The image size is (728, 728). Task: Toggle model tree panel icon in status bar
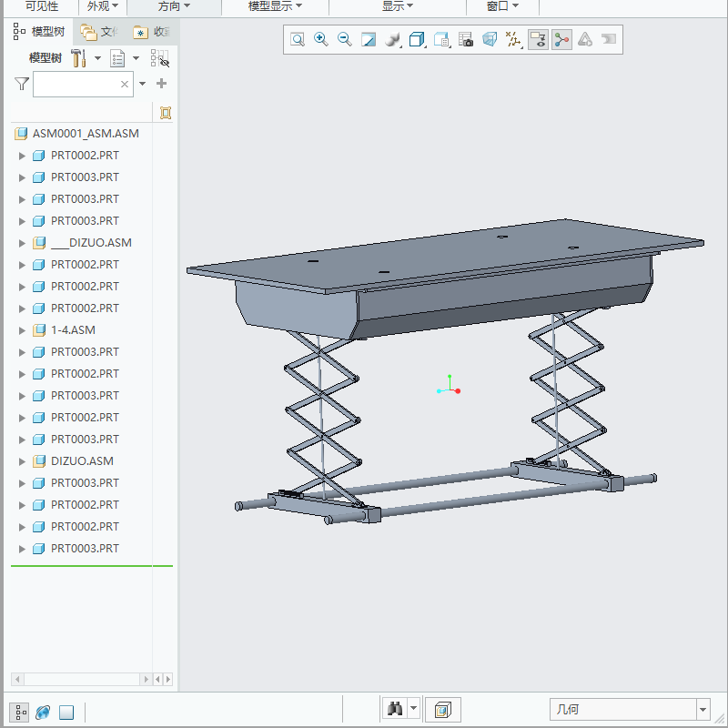point(19,712)
